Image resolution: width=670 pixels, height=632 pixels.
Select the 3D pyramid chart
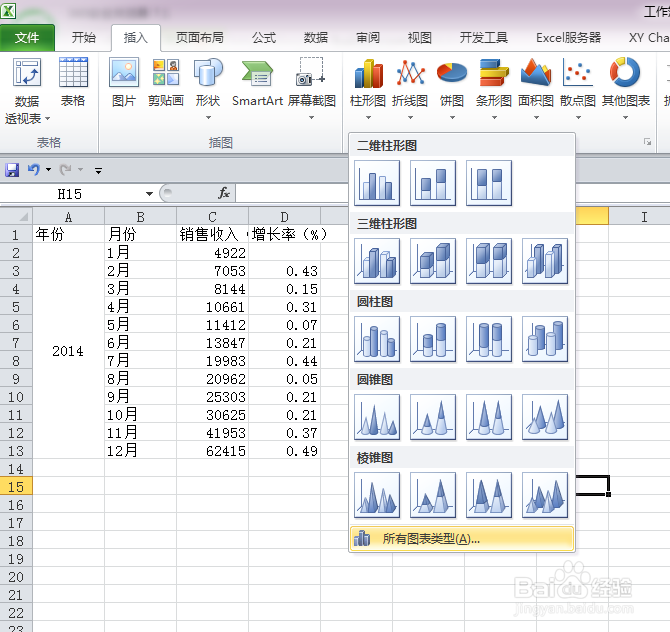tap(545, 495)
